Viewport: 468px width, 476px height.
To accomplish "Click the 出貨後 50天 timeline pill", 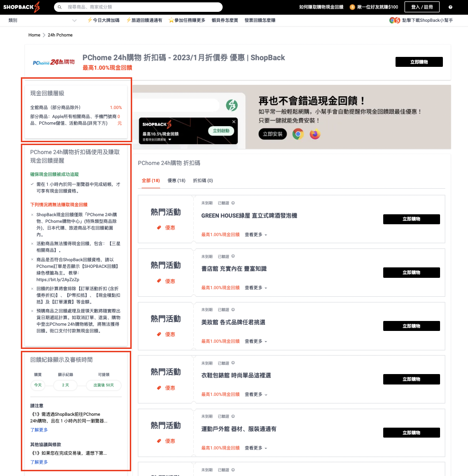I will tap(103, 385).
